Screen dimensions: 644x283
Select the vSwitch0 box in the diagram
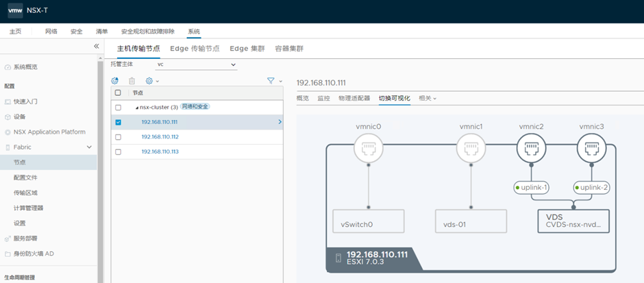pyautogui.click(x=369, y=221)
